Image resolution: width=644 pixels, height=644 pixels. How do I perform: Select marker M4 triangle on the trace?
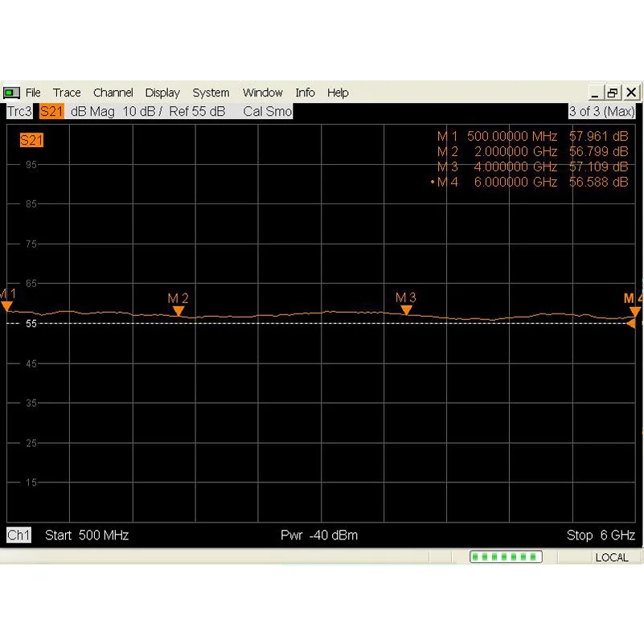[x=635, y=312]
